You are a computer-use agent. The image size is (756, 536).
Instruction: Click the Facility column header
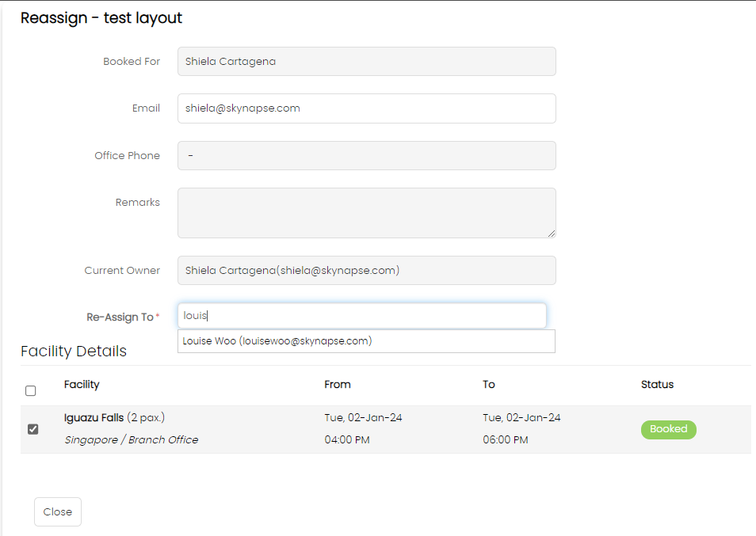(82, 385)
